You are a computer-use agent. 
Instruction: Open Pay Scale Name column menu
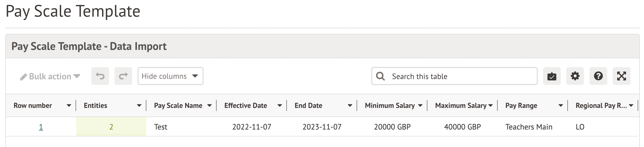pyautogui.click(x=209, y=106)
